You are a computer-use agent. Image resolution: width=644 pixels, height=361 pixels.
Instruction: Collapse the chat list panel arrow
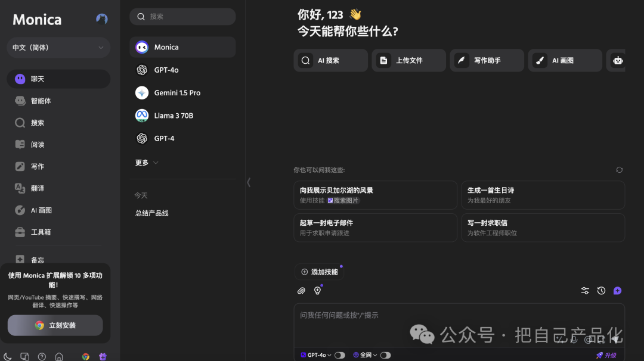click(x=249, y=182)
